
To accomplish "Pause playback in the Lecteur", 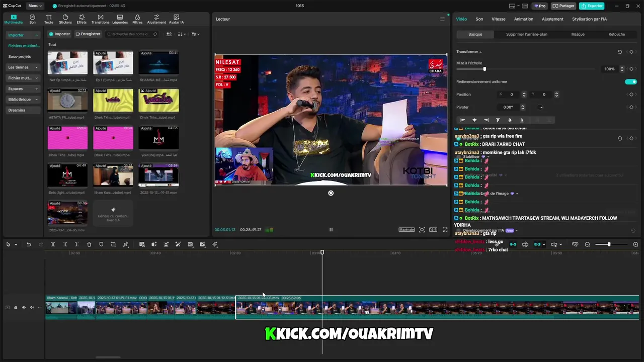I will (331, 229).
